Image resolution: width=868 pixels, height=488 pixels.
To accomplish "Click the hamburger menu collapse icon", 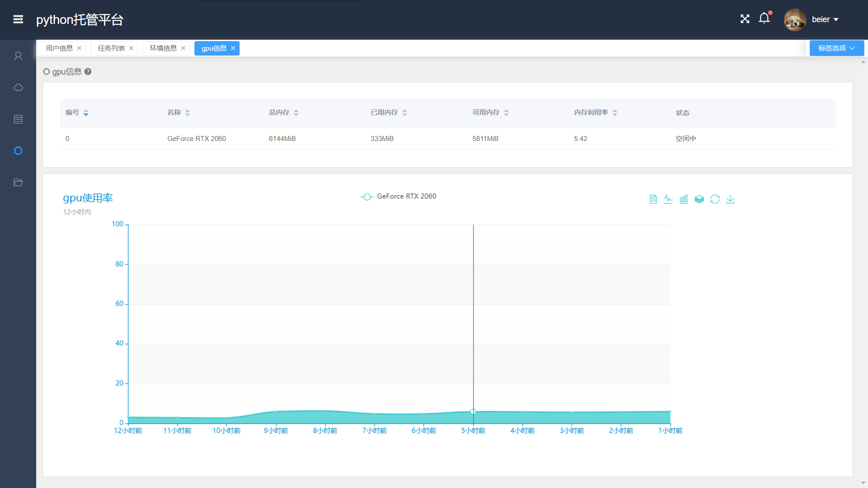I will pos(18,19).
